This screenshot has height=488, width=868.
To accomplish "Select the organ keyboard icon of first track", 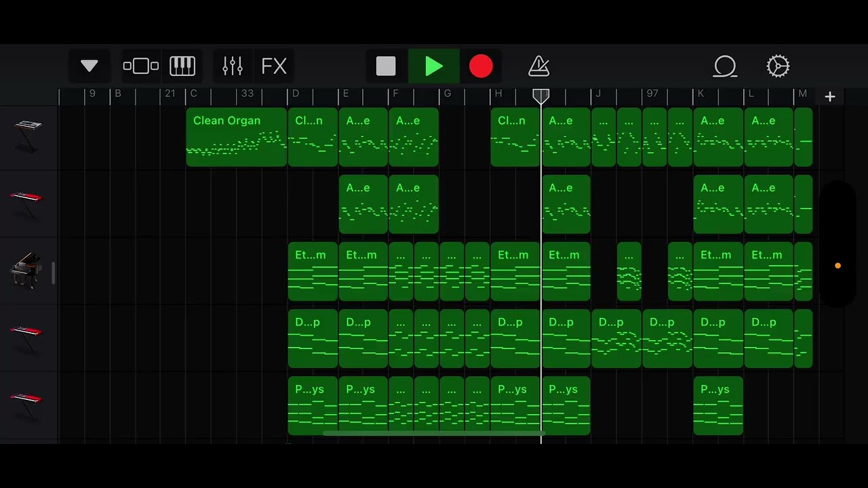I will point(27,136).
